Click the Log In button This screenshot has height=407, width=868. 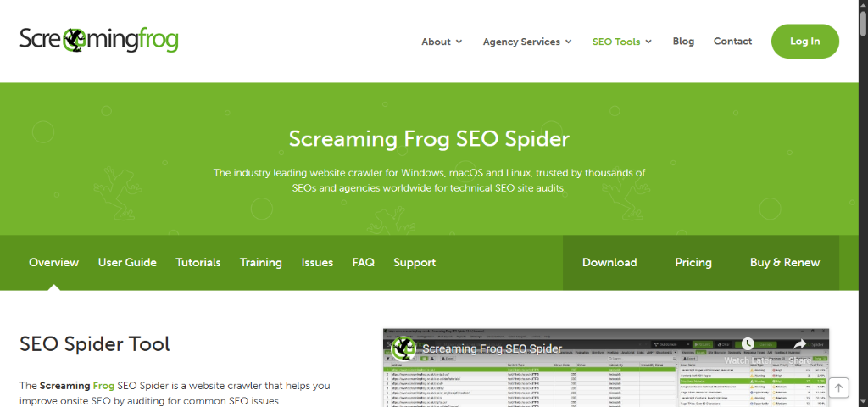click(x=805, y=41)
